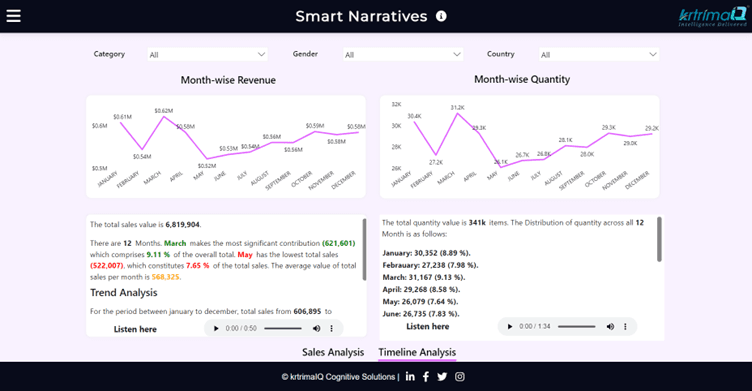The image size is (752, 391).
Task: Click the Febrauary: 27,238 (7.98 %) row
Action: (430, 265)
